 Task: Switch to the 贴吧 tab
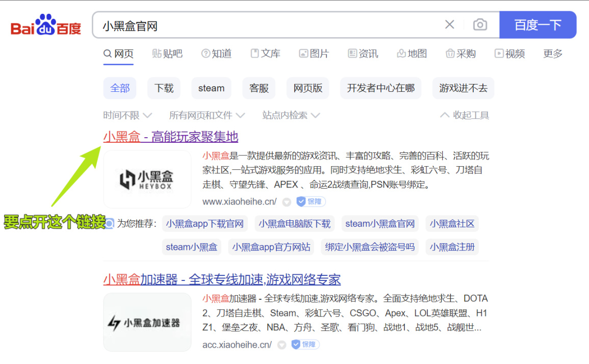coord(167,54)
